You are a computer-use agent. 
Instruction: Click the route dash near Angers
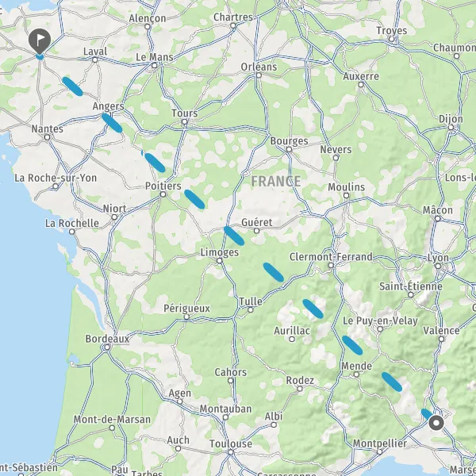click(x=112, y=123)
